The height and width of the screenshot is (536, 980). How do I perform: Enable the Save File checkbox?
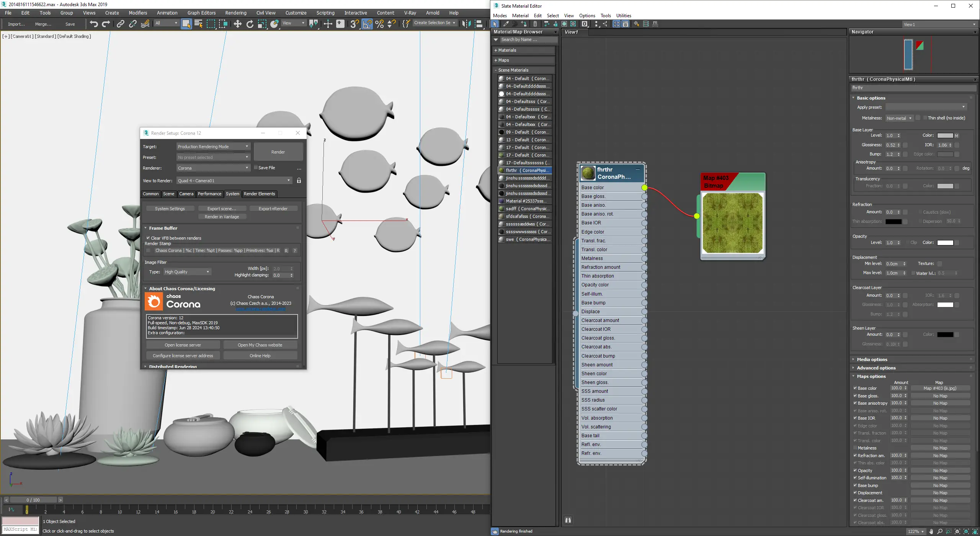click(x=256, y=168)
